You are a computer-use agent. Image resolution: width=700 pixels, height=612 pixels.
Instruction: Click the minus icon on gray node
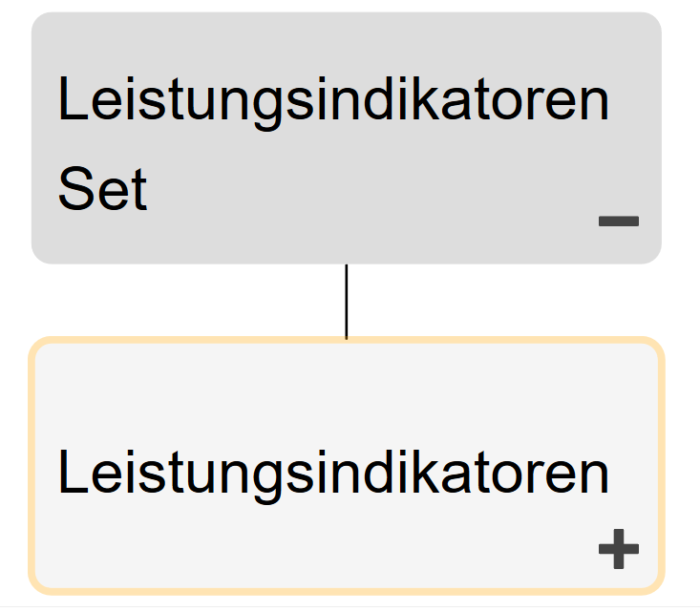click(x=618, y=222)
